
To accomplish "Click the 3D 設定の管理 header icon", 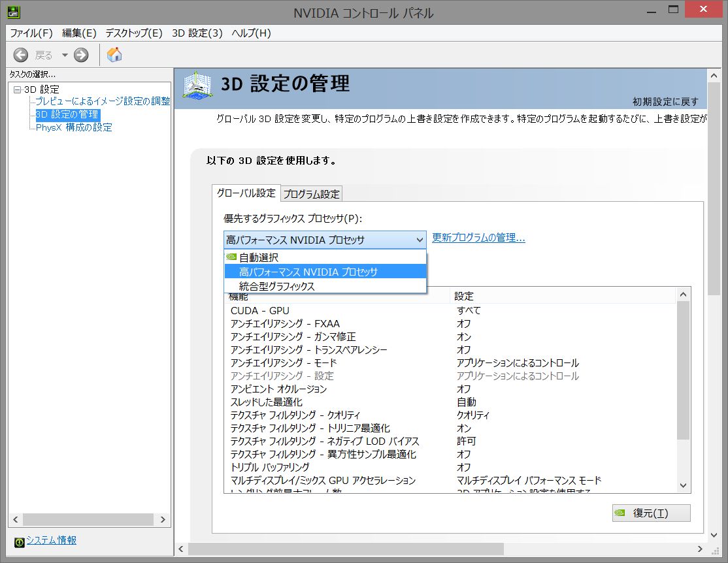I will tap(197, 86).
